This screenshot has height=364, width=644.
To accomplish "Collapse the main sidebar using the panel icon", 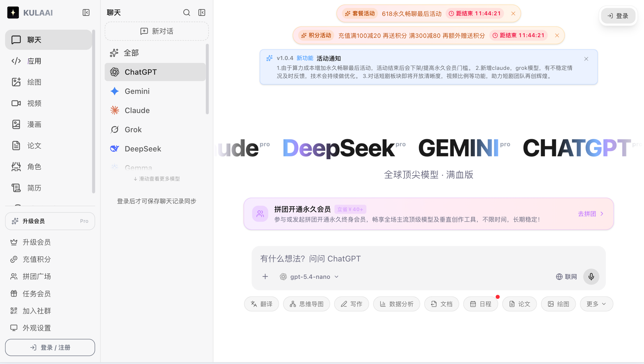I will coord(86,13).
